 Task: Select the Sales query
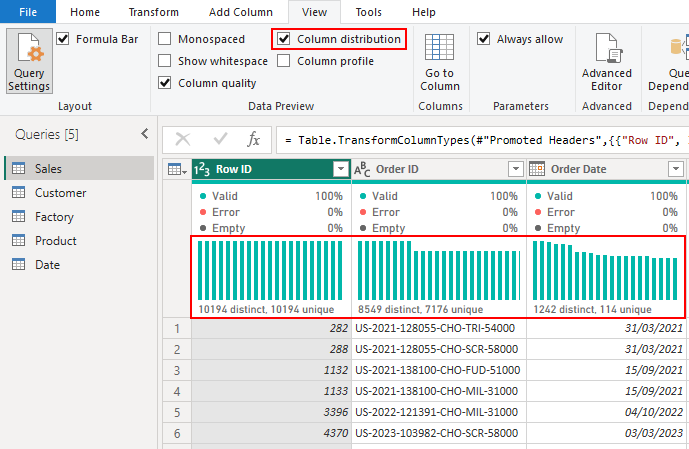(79, 168)
